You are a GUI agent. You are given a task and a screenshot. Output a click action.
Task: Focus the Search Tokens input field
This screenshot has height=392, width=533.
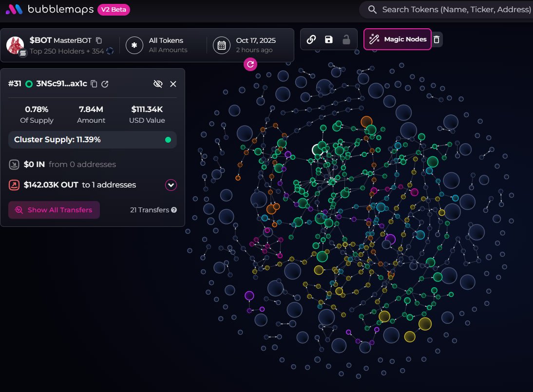pos(456,10)
